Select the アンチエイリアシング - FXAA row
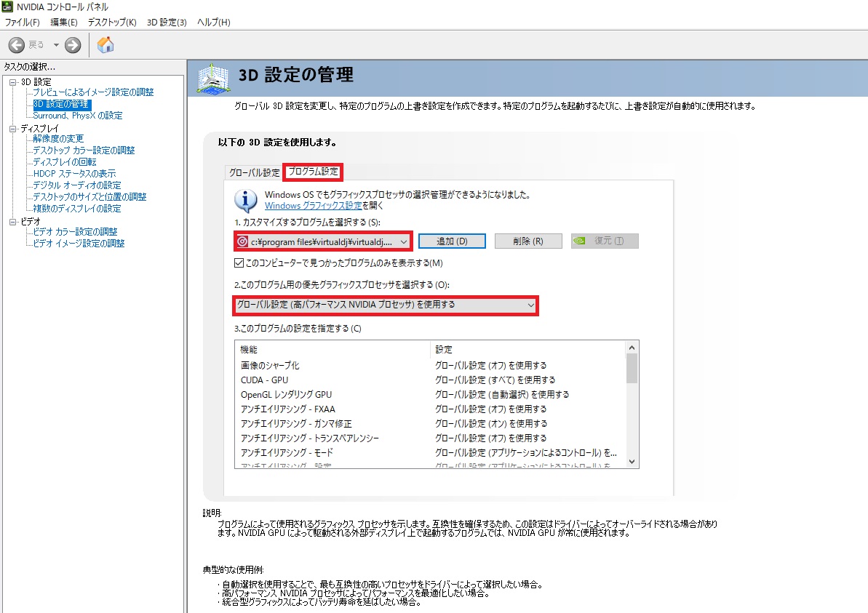This screenshot has width=868, height=613. (x=431, y=409)
